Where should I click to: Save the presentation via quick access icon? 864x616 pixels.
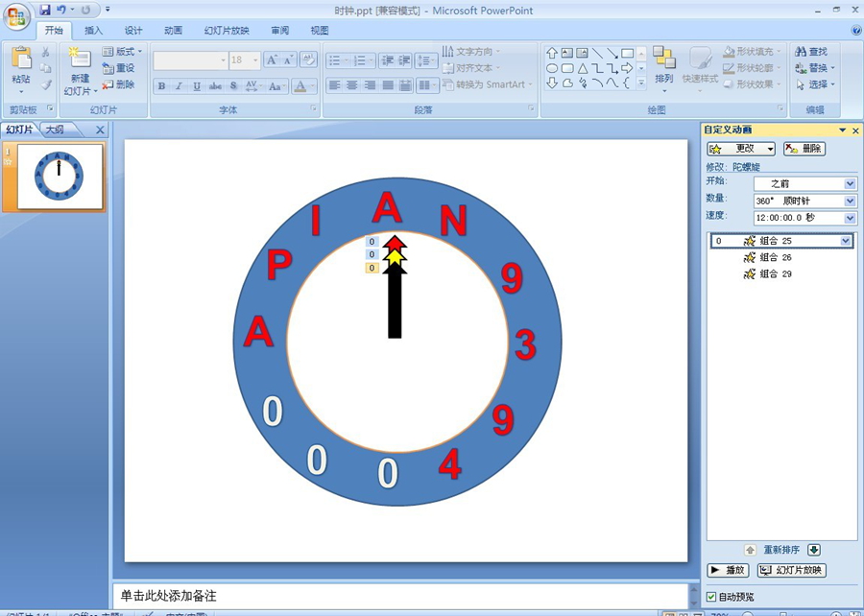pyautogui.click(x=45, y=10)
